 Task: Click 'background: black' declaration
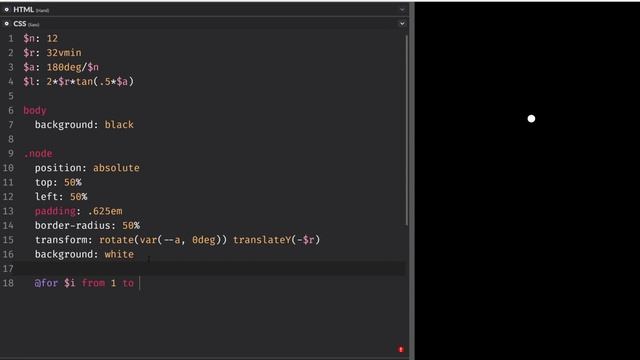coord(84,124)
